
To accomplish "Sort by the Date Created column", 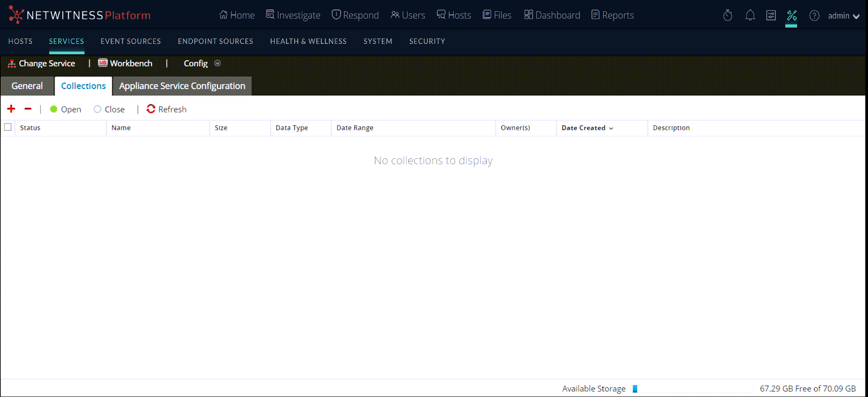I will 583,128.
